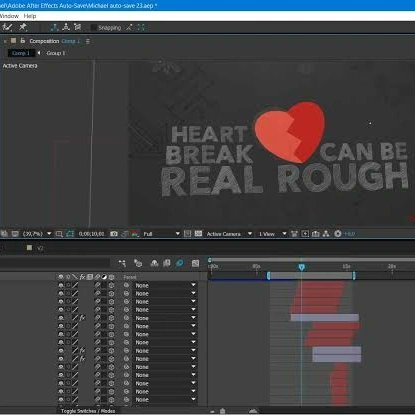This screenshot has width=415, height=415.
Task: Click the Adjustment Layer half-circle switch in the column header
Action: (x=104, y=277)
